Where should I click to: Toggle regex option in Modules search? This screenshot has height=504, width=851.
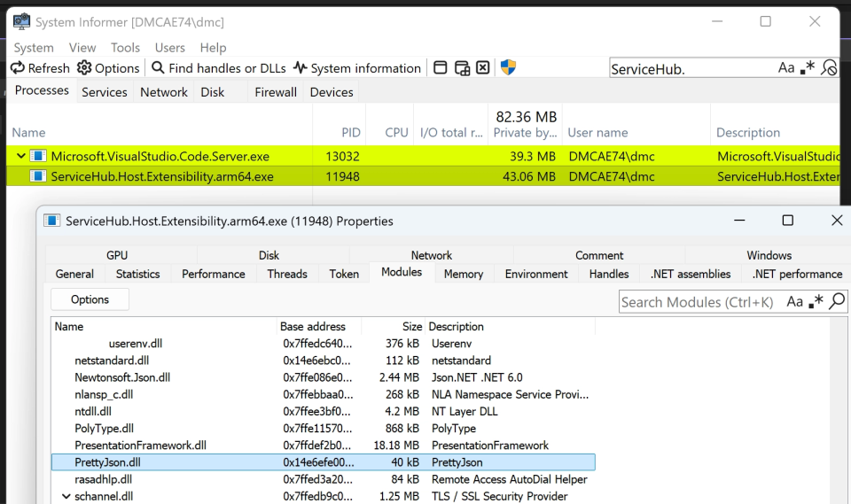(x=816, y=302)
